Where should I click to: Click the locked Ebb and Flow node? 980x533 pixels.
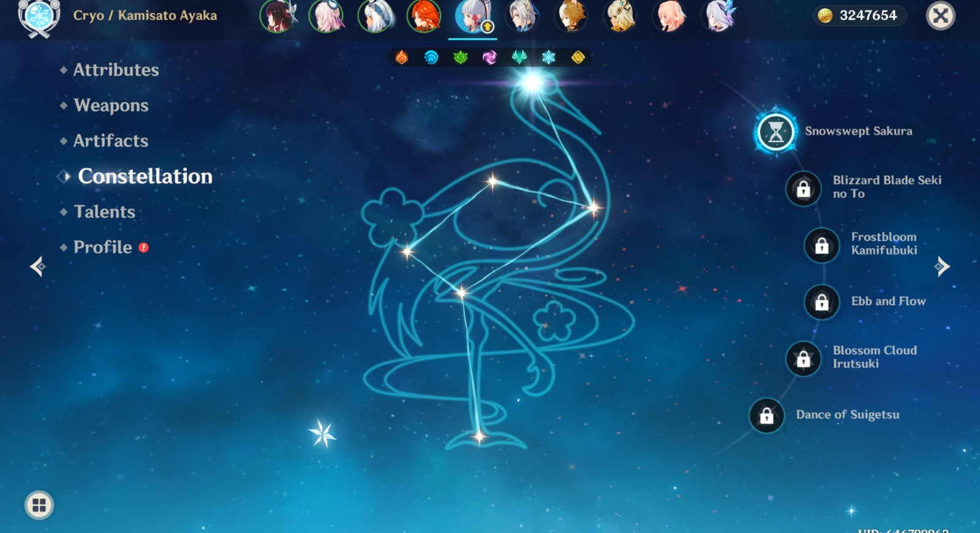tap(822, 302)
